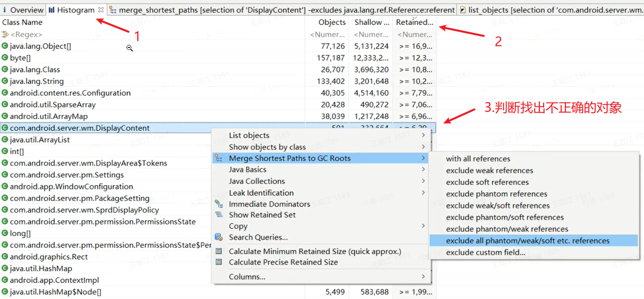Expand the List objects submenu

(x=320, y=135)
